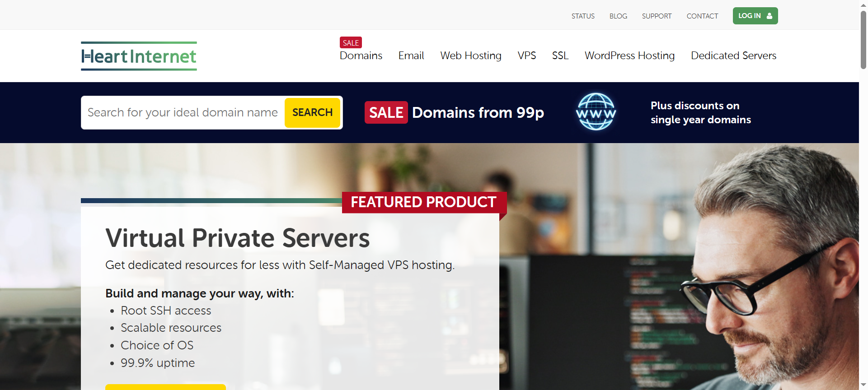Click the Heart Internet logo

point(139,56)
